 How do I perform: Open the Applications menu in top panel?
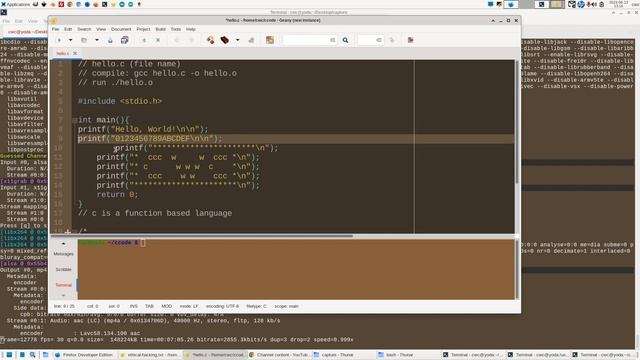coord(16,4)
